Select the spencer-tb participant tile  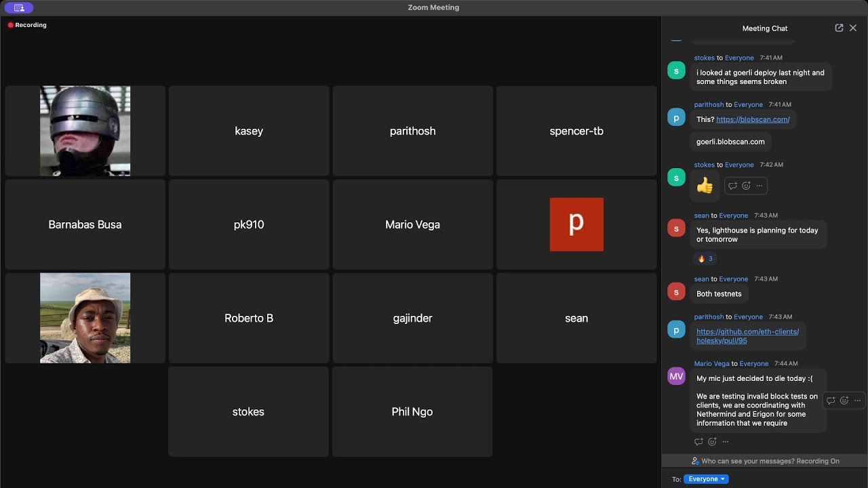(576, 131)
